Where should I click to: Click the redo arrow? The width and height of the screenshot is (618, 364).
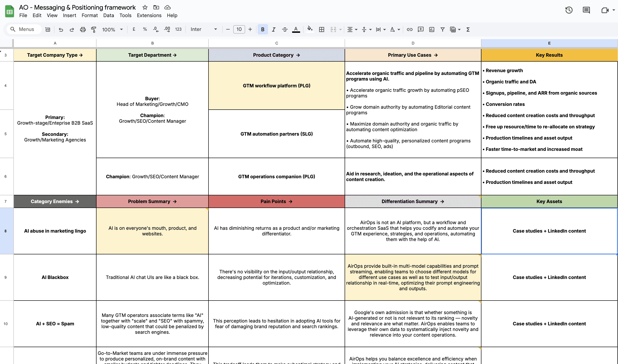tap(72, 30)
